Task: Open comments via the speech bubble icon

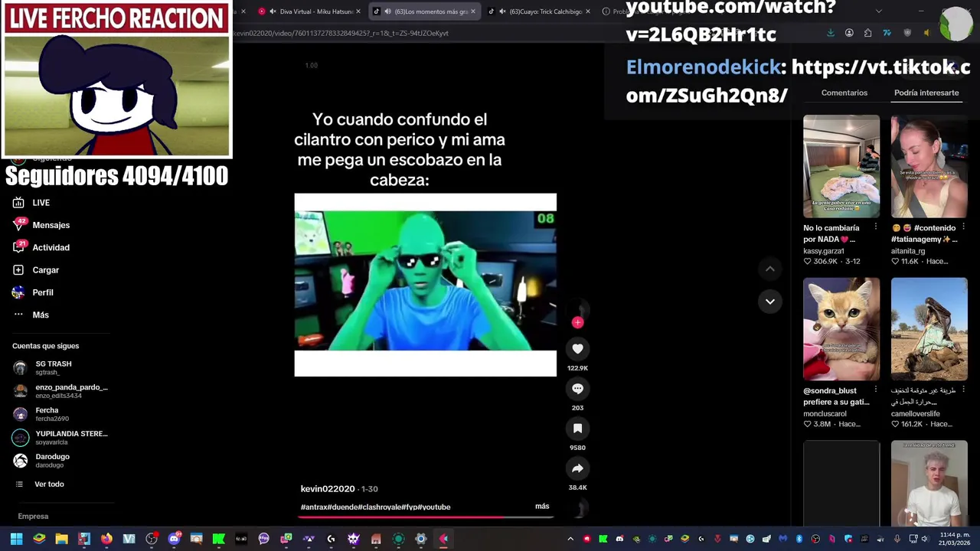Action: click(577, 389)
